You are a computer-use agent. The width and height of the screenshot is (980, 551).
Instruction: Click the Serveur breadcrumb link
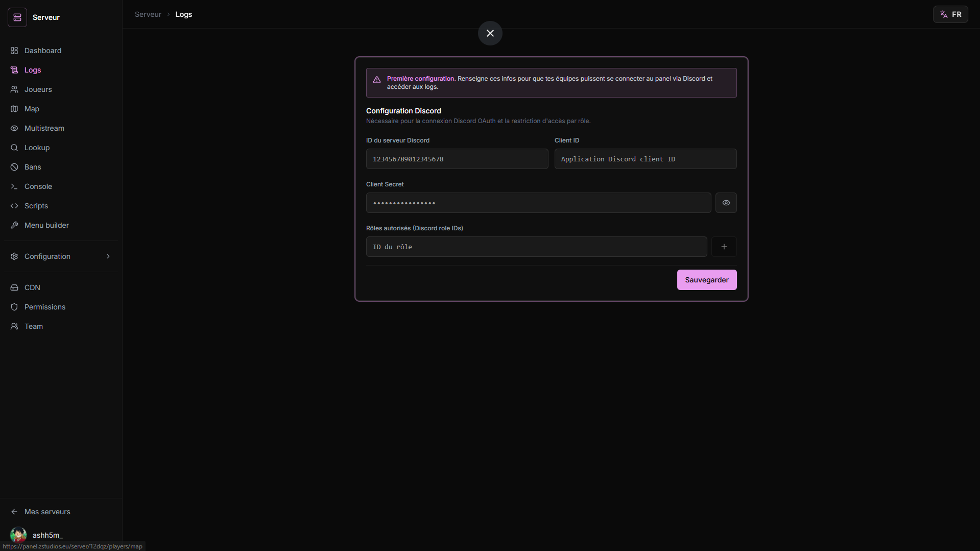tap(148, 14)
